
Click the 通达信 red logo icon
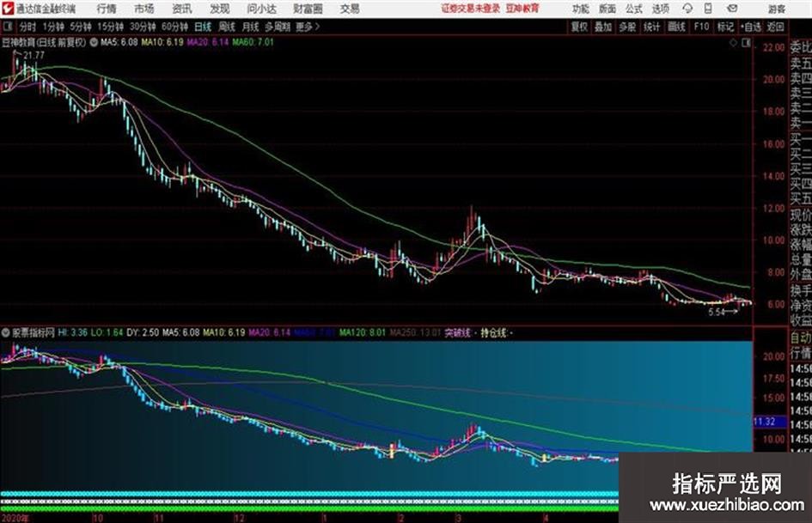pyautogui.click(x=7, y=9)
